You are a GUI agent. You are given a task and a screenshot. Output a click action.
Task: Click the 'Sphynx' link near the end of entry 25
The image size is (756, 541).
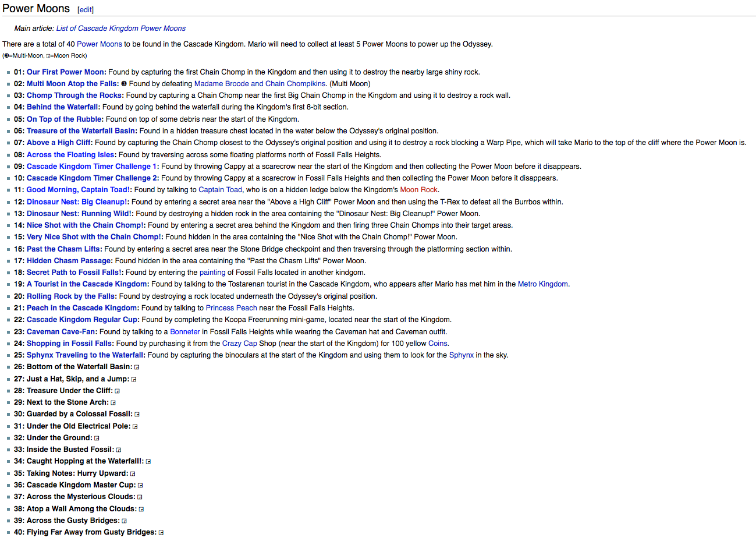461,355
